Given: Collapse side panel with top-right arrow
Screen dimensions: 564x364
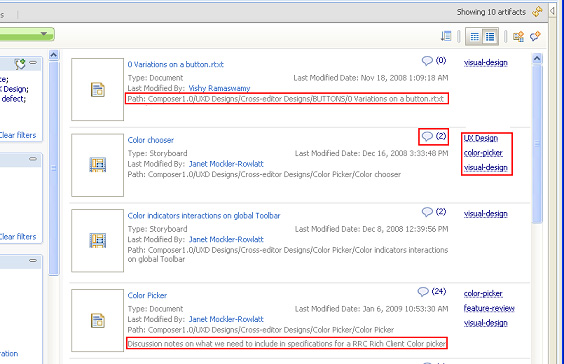Looking at the screenshot, I should (x=552, y=12).
